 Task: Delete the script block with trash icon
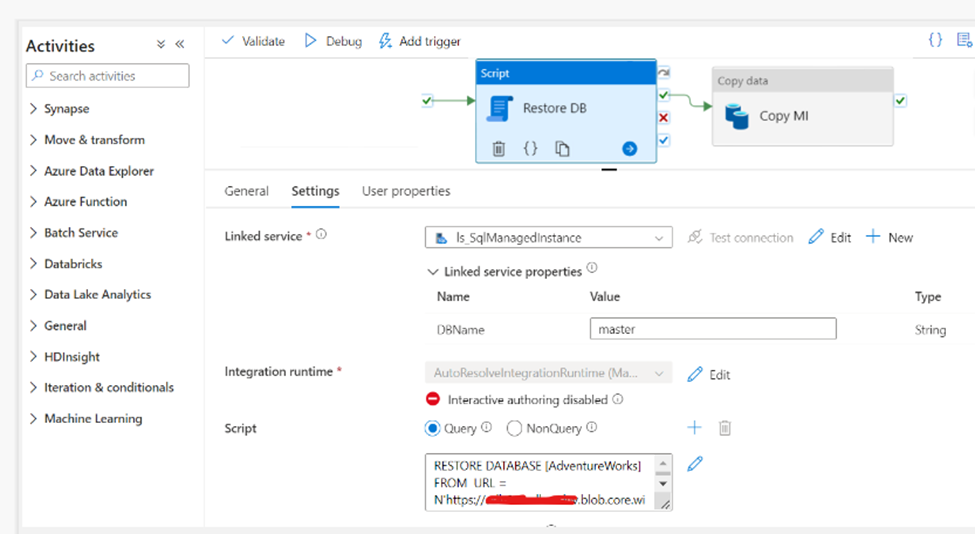click(x=725, y=428)
